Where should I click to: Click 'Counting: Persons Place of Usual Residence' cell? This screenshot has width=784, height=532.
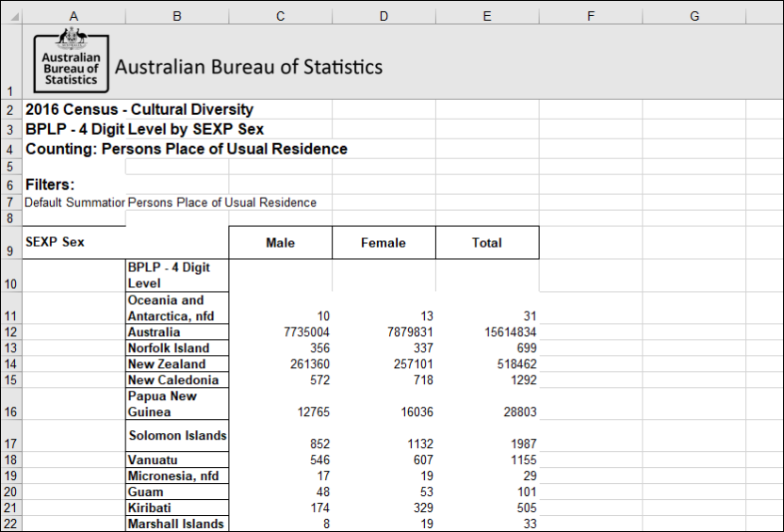point(186,149)
